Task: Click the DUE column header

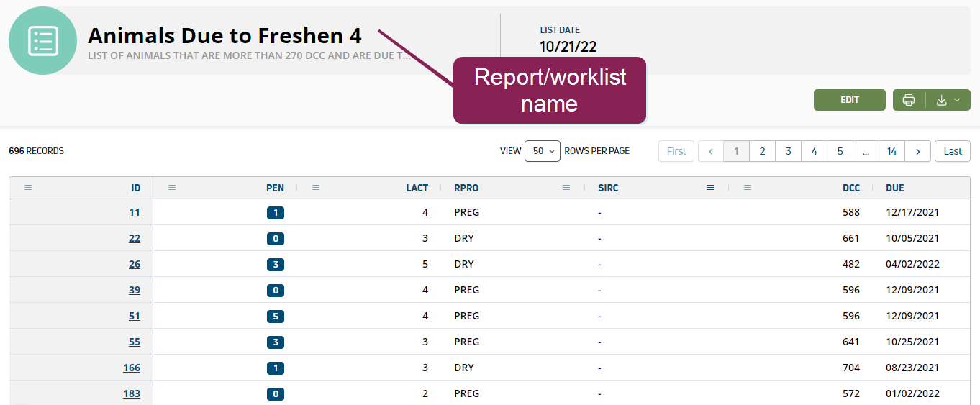Action: 895,188
